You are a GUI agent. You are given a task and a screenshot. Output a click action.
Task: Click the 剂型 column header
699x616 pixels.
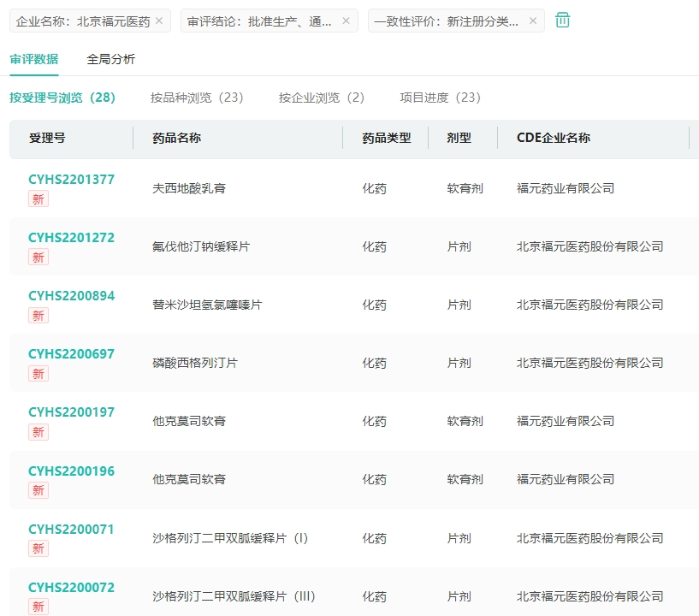click(x=459, y=139)
